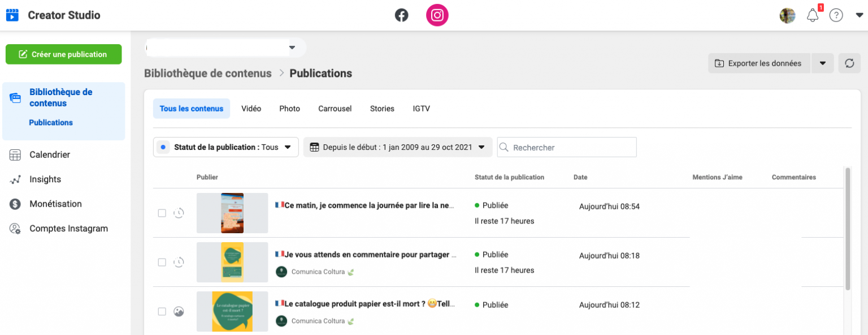Switch to the Facebook platform icon
Image resolution: width=868 pixels, height=335 pixels.
[401, 15]
